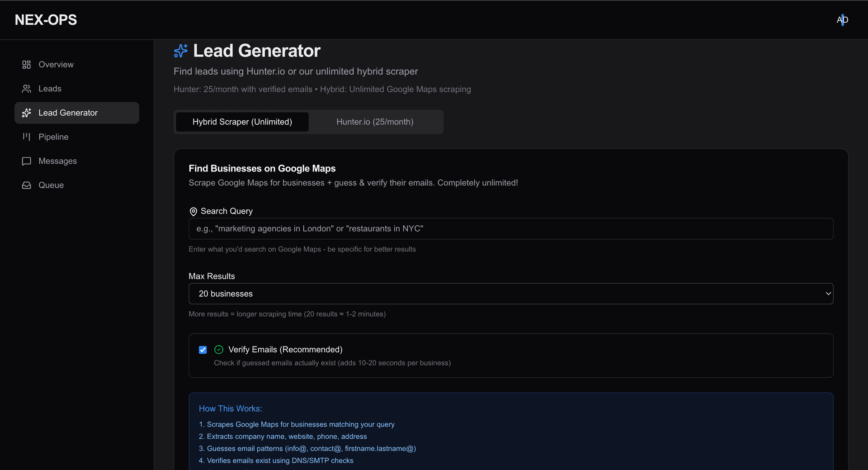Open Overview from the sidebar navigation
The image size is (868, 470).
pyautogui.click(x=56, y=64)
